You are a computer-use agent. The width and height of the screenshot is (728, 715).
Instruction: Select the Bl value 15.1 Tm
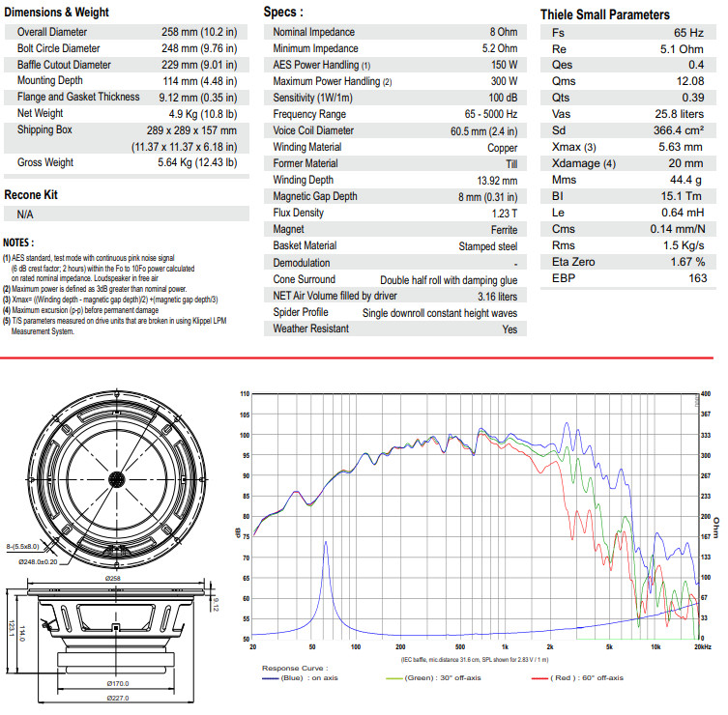tap(681, 196)
